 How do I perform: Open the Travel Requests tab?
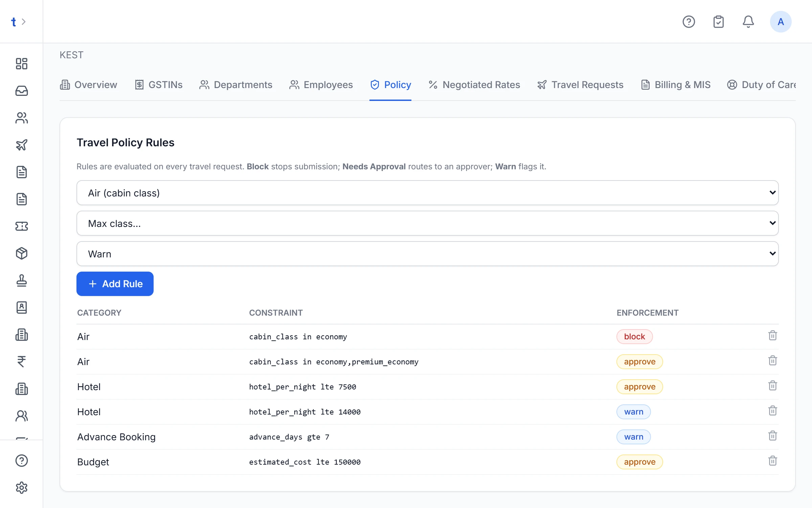(x=580, y=85)
